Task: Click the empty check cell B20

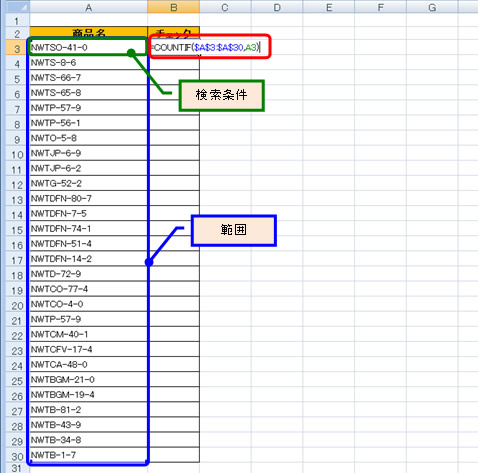Action: point(174,304)
